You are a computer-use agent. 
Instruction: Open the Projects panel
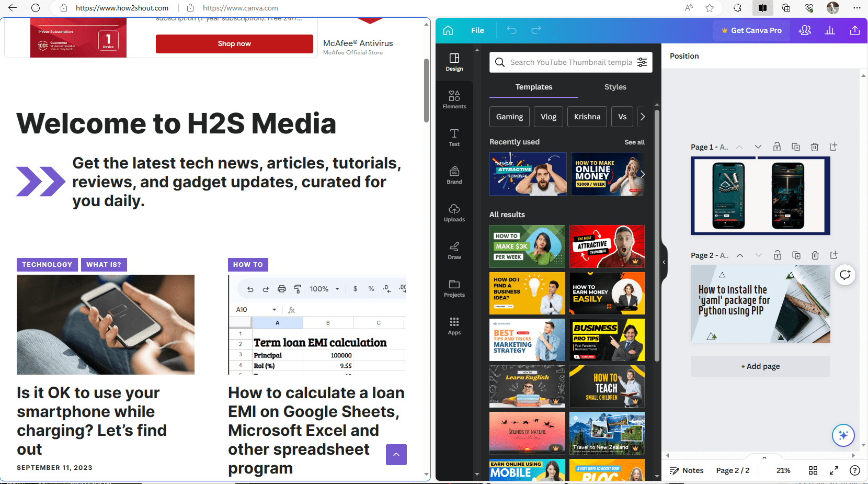tap(454, 288)
